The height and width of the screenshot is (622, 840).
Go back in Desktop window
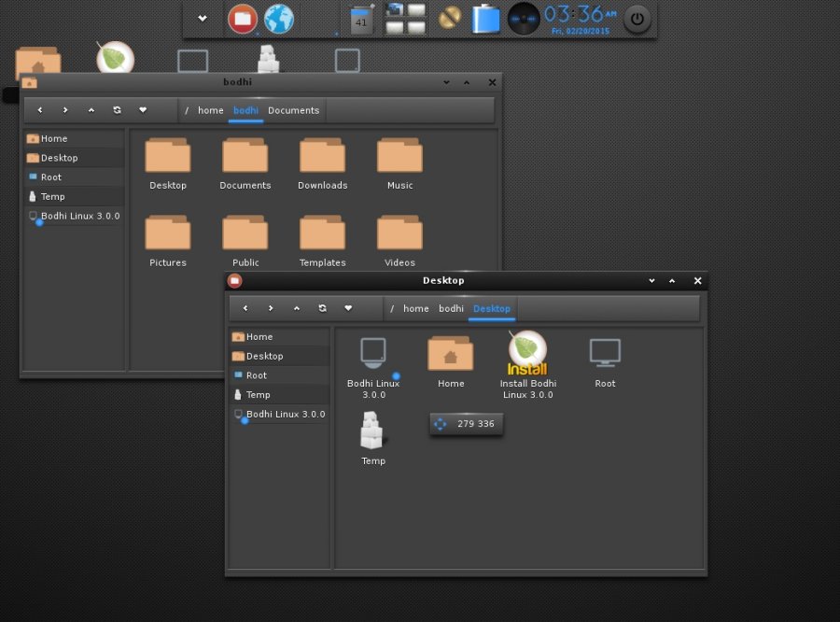245,308
